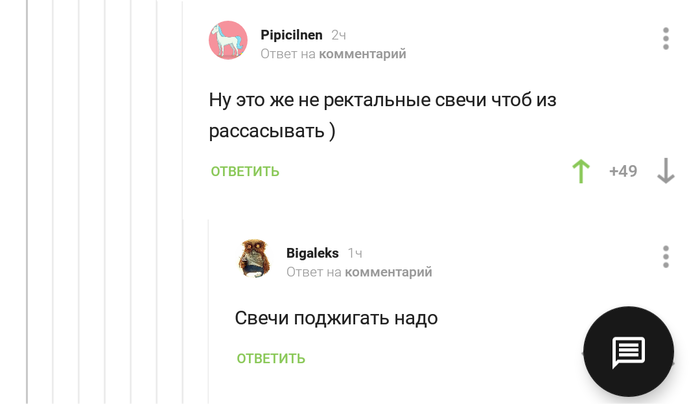Screen dimensions: 700x404
Task: Open Bigaleks's owl avatar
Action: [255, 258]
